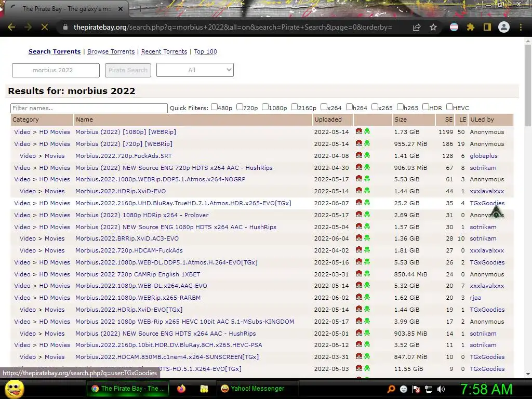Image resolution: width=532 pixels, height=399 pixels.
Task: Click magnet icon for Morbius.2022.HDCAM.850MB row
Action: coord(359,356)
